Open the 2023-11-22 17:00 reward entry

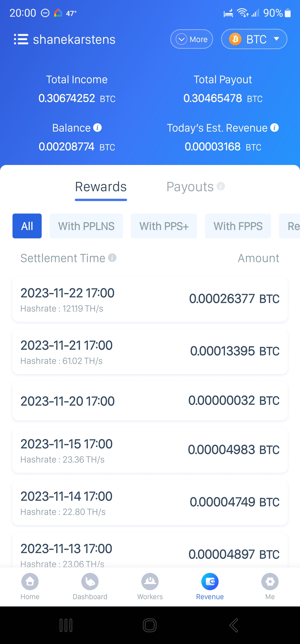(150, 299)
